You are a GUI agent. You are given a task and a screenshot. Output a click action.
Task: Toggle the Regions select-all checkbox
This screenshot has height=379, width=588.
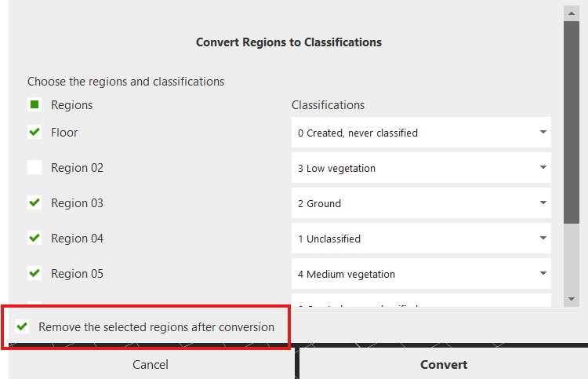34,105
